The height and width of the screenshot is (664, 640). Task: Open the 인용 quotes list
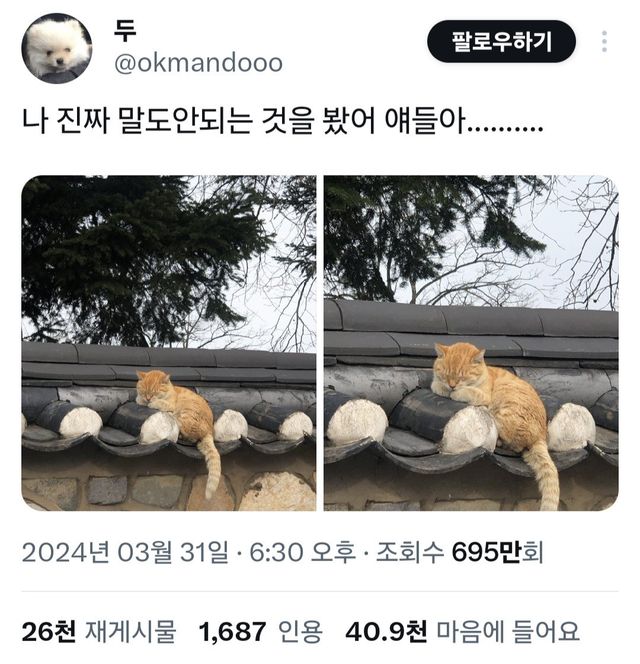[300, 631]
